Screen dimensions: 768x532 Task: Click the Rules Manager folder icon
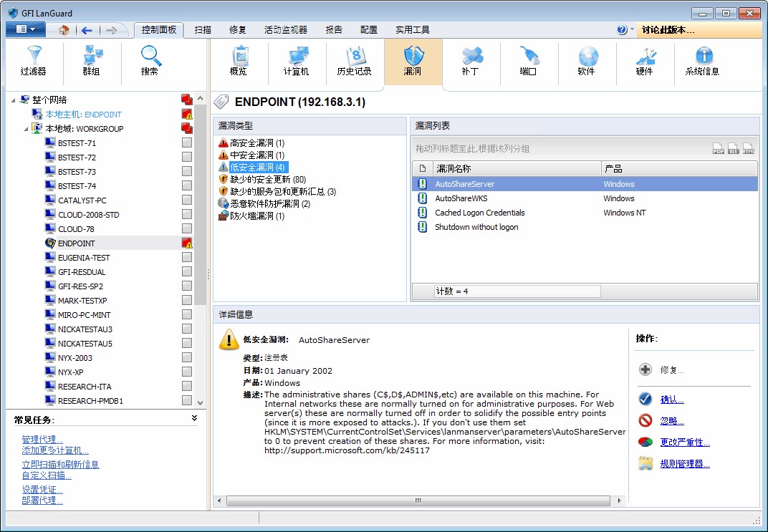[645, 463]
